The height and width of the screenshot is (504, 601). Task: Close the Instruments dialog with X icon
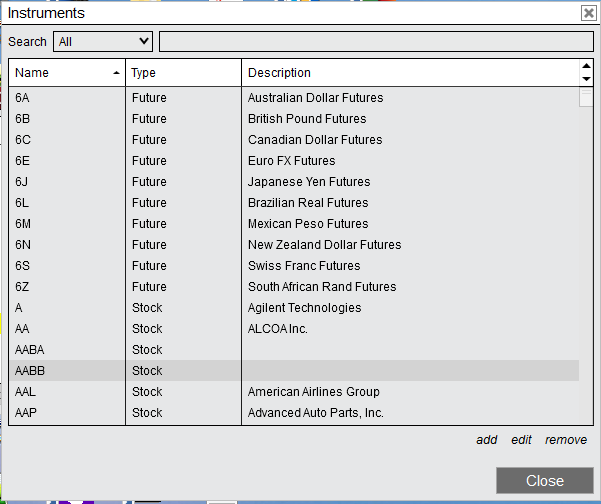(x=588, y=13)
